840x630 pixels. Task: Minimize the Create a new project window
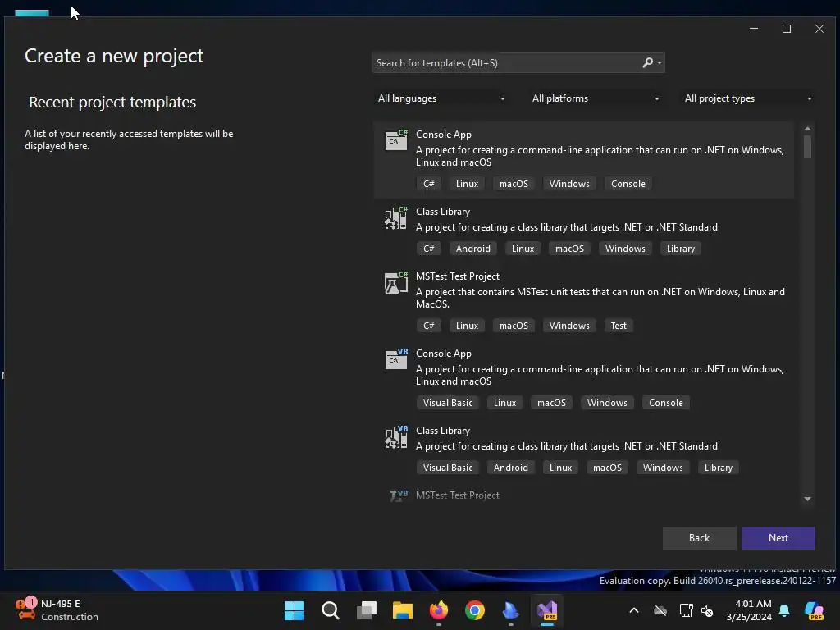pos(754,29)
